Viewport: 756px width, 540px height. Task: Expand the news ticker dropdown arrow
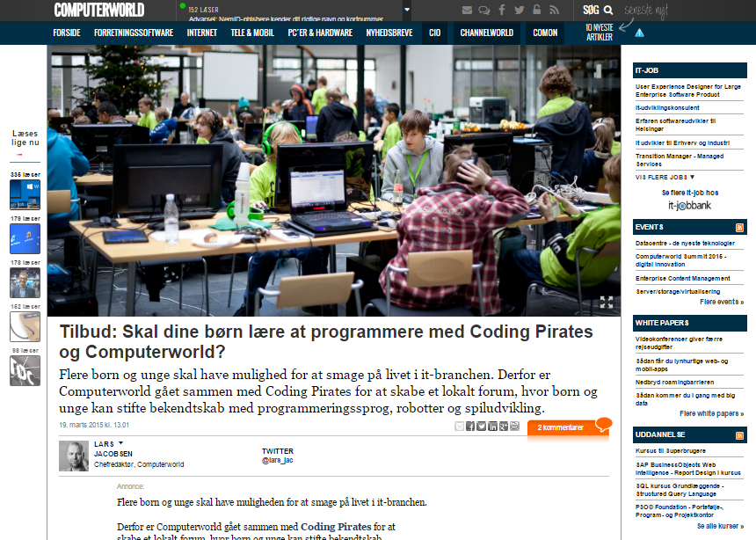pos(407,10)
